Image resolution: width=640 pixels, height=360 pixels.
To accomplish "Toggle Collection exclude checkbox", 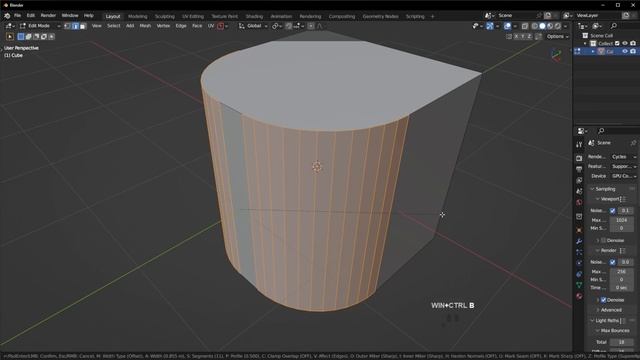I will click(617, 43).
